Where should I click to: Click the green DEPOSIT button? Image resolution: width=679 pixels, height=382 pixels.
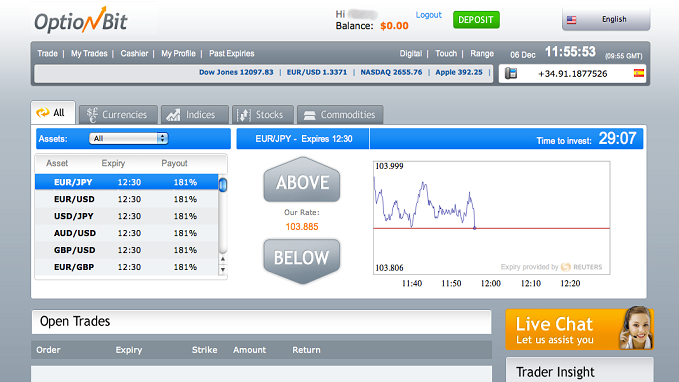476,20
